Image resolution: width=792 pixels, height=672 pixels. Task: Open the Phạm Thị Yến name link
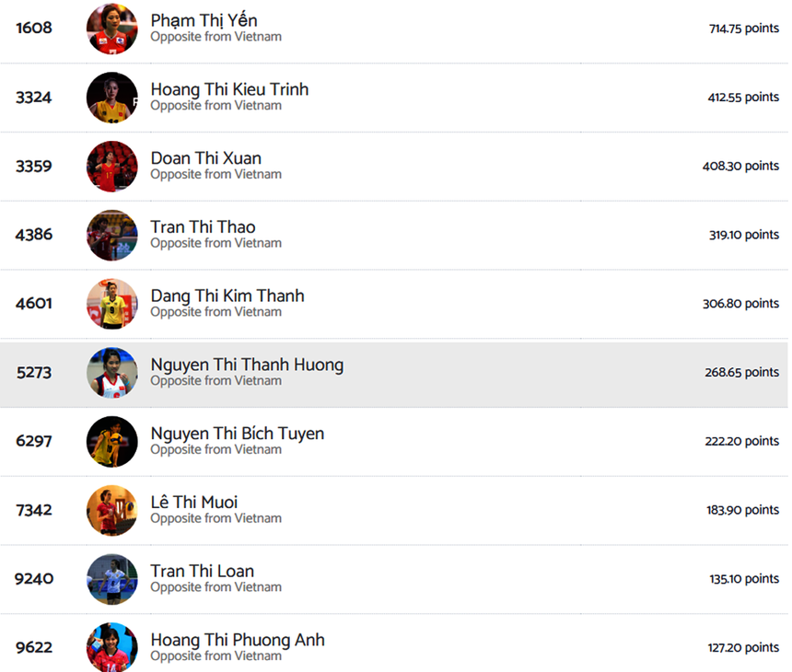coord(204,20)
